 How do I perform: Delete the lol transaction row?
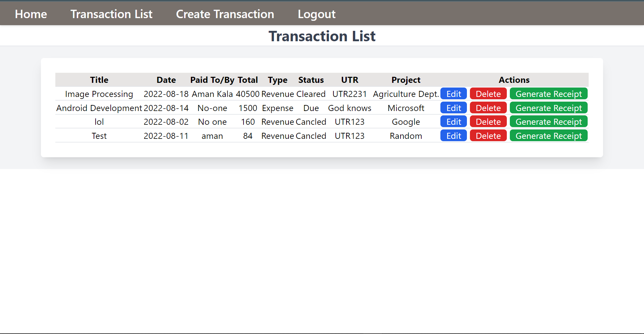(x=488, y=121)
